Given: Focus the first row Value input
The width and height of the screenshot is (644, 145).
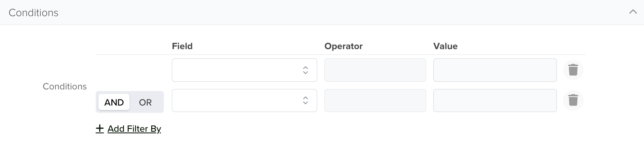Looking at the screenshot, I should [495, 70].
